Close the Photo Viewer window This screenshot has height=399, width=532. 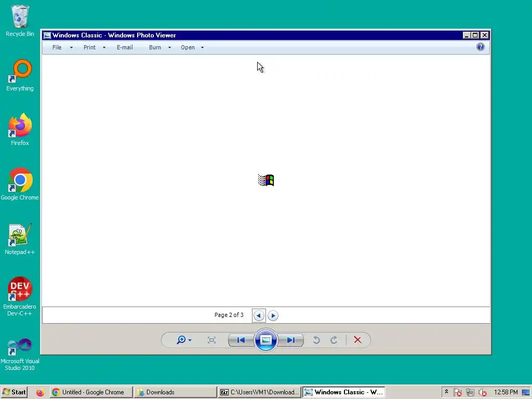tap(485, 35)
